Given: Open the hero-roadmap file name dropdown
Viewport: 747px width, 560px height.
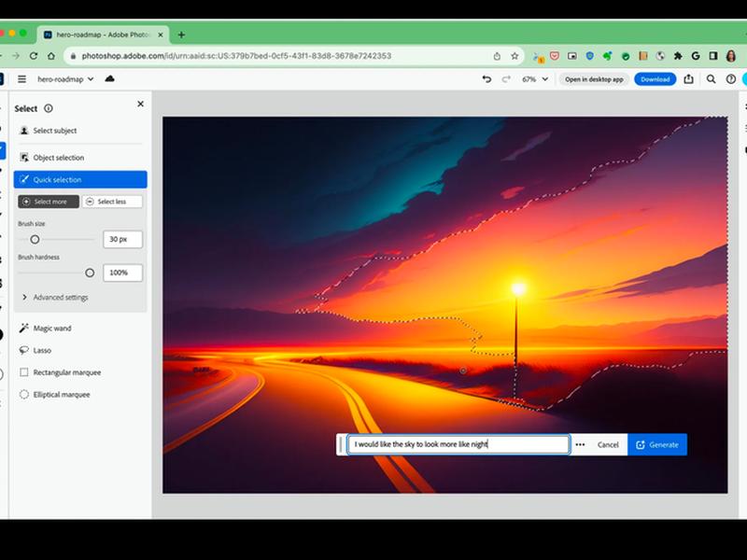Looking at the screenshot, I should point(65,79).
